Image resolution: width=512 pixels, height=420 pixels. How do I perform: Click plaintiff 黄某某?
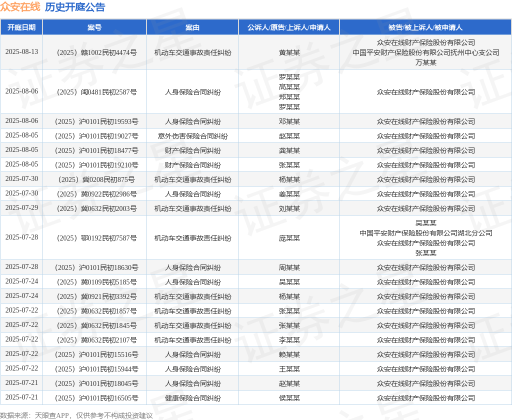click(289, 52)
